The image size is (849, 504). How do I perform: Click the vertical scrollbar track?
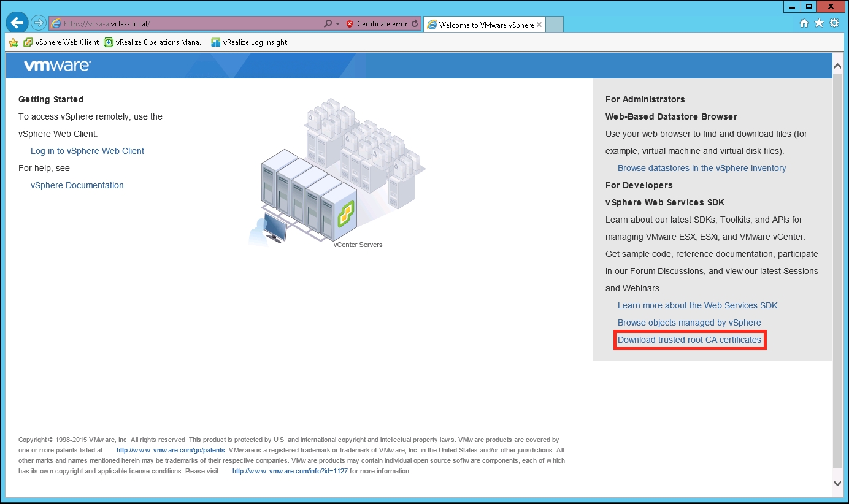point(838,270)
